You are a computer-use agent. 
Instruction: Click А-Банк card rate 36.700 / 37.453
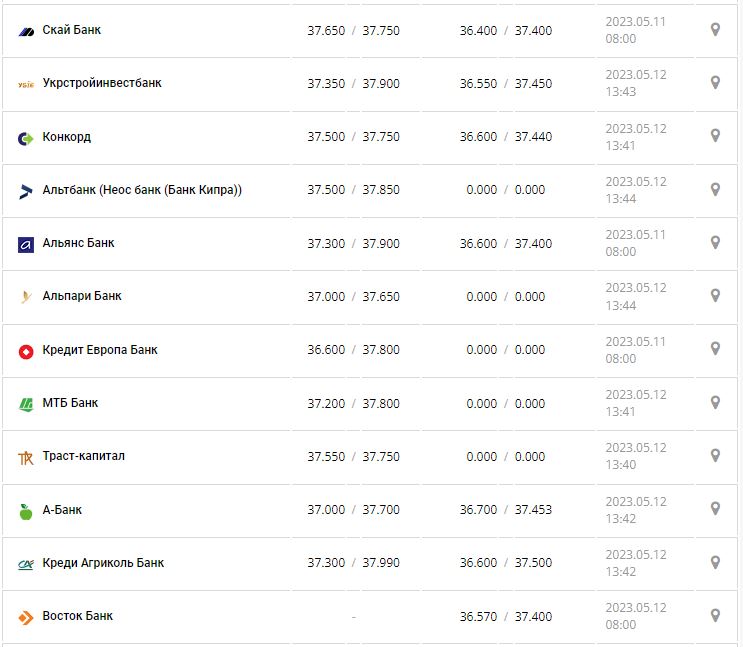(x=505, y=510)
